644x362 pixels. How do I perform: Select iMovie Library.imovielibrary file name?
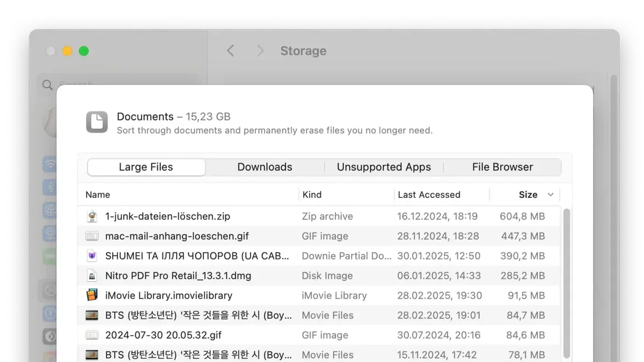[x=169, y=295]
